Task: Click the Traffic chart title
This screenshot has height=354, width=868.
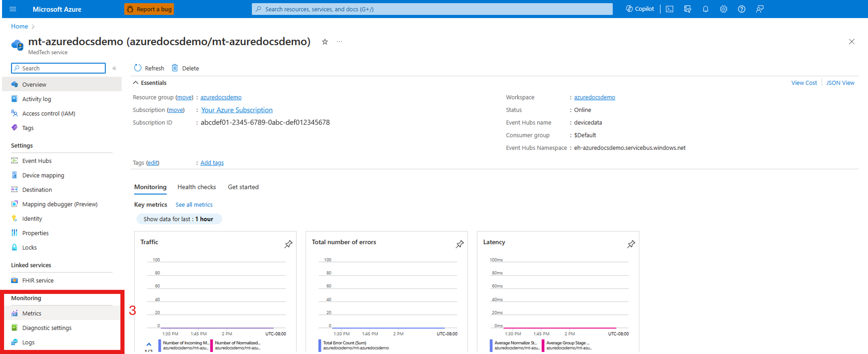Action: (x=149, y=242)
